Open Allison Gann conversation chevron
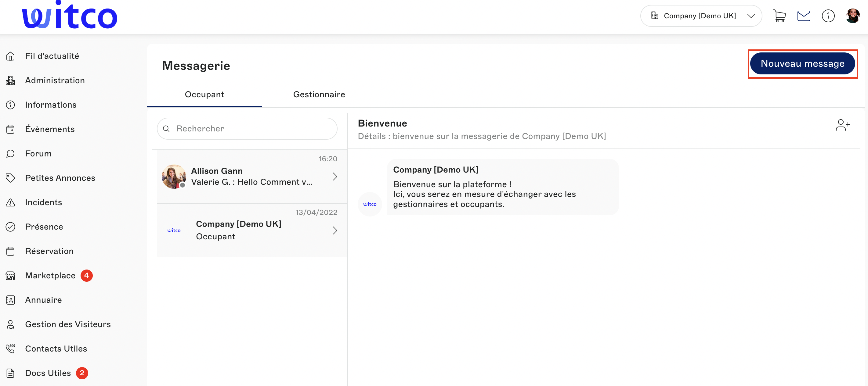This screenshot has width=868, height=386. click(x=335, y=176)
